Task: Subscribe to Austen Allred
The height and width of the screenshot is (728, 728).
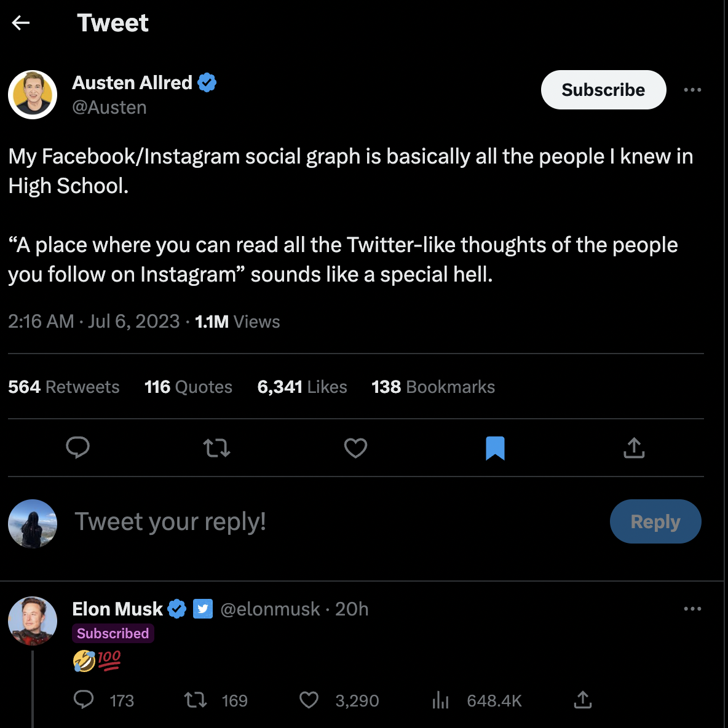Action: coord(603,90)
